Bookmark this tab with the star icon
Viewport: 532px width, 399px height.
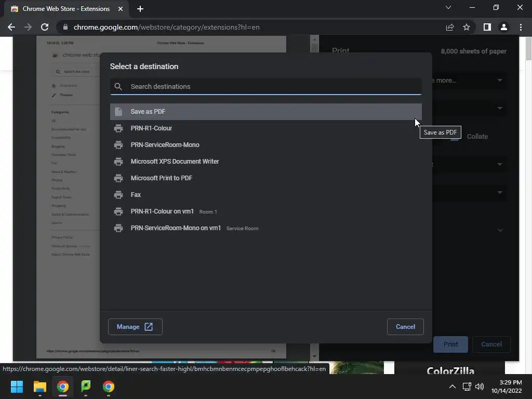click(x=466, y=27)
